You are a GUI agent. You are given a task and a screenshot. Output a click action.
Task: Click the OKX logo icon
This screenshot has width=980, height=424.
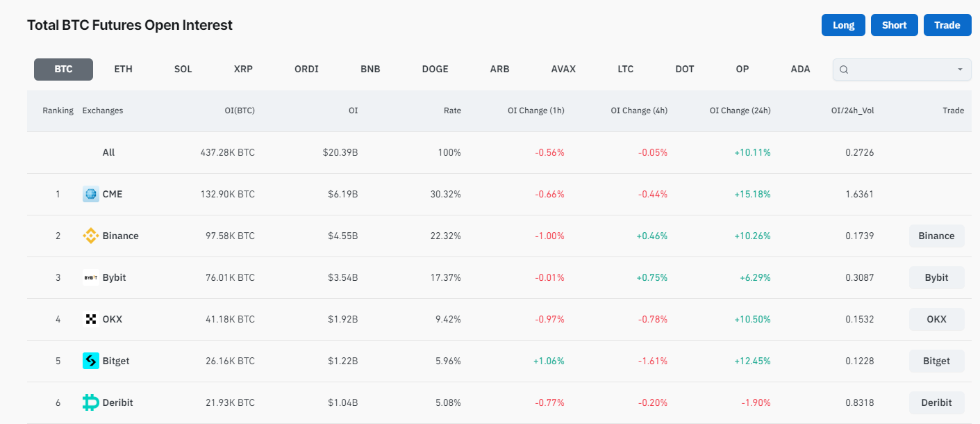[90, 319]
